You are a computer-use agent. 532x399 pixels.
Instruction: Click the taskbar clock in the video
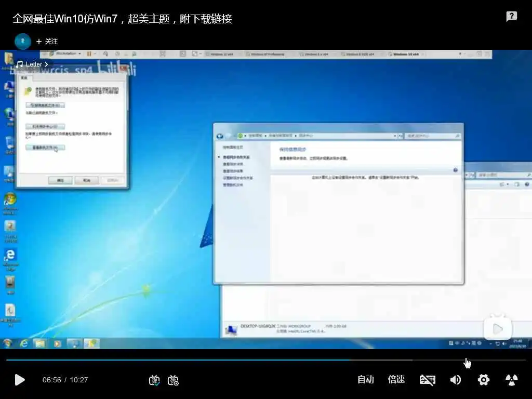[518, 343]
